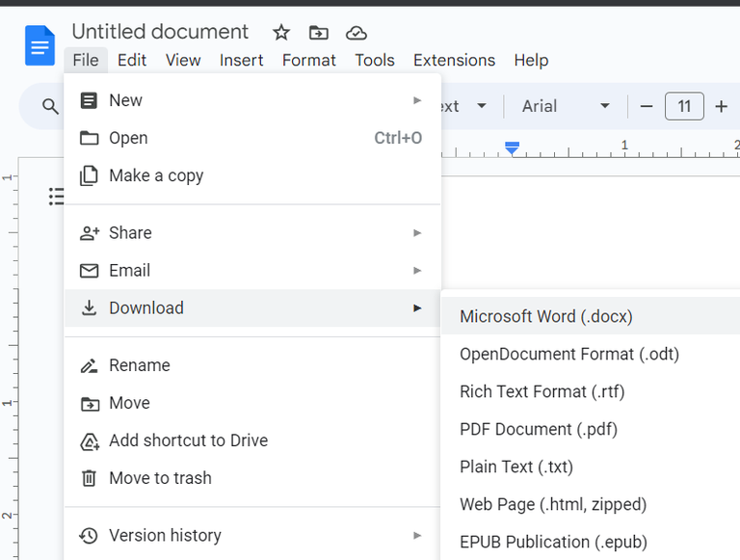Click the move to folder icon
The width and height of the screenshot is (740, 560).
click(319, 33)
